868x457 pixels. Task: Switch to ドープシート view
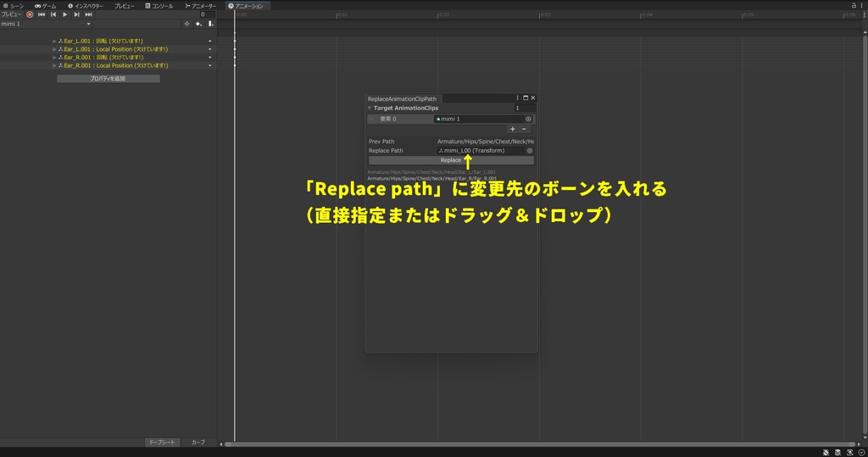click(x=162, y=442)
